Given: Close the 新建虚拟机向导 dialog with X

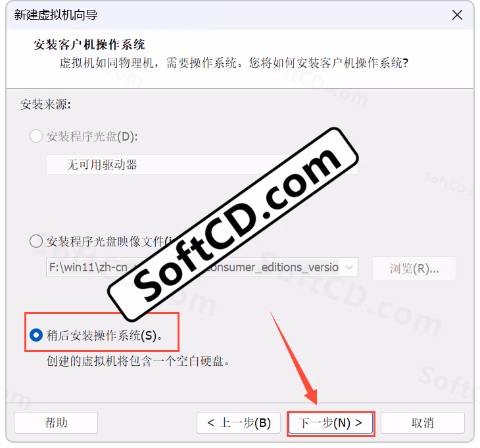Looking at the screenshot, I should 457,14.
